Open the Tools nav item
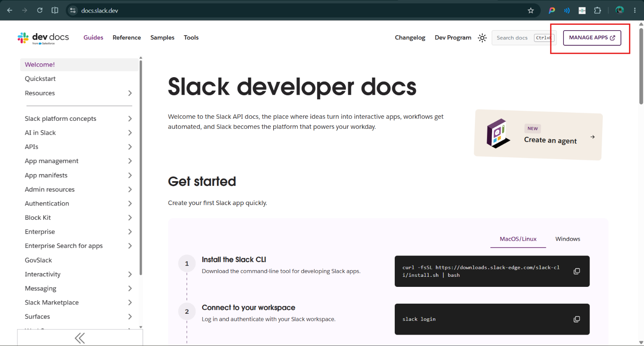The height and width of the screenshot is (346, 644). (191, 38)
